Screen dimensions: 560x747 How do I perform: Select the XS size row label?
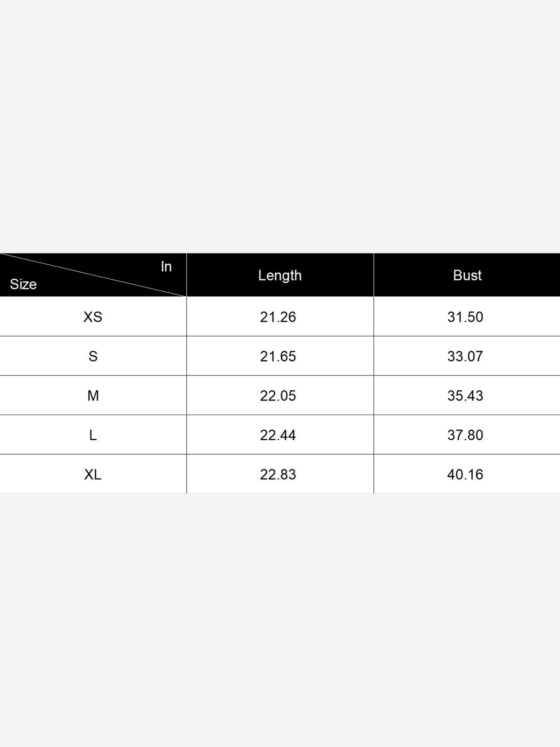pyautogui.click(x=93, y=317)
